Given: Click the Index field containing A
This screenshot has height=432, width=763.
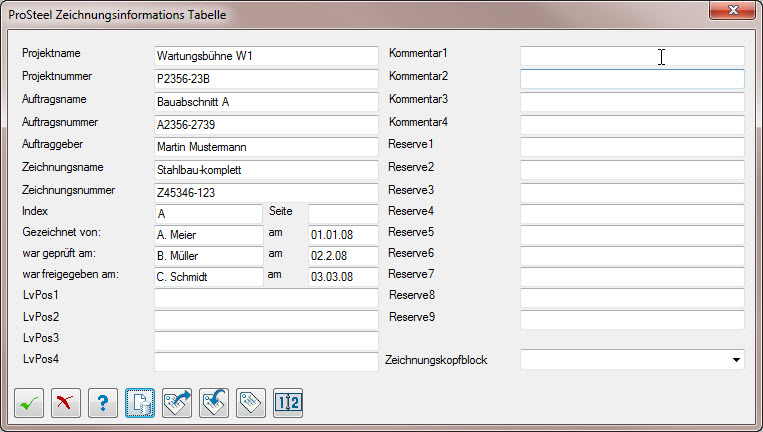Looking at the screenshot, I should pos(209,214).
